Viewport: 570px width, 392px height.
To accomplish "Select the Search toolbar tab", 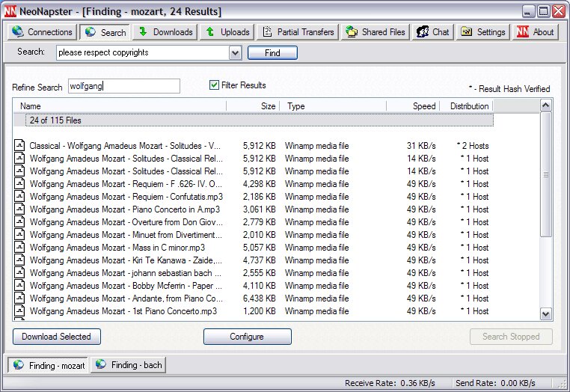I will click(105, 32).
